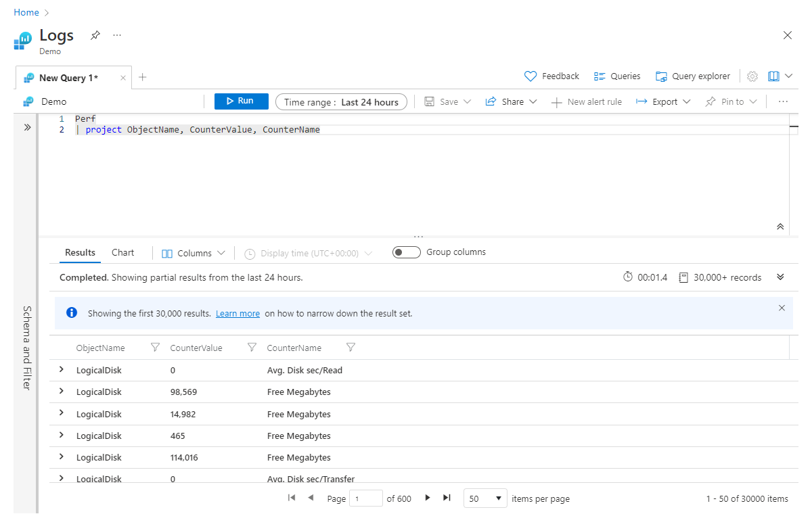This screenshot has width=812, height=514.
Task: Open the Export dropdown menu
Action: click(x=663, y=101)
